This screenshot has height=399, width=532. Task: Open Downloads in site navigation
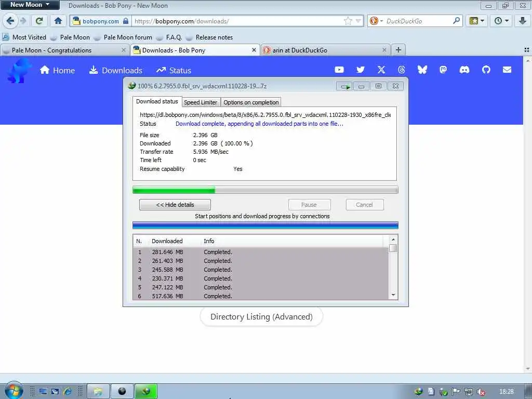click(x=115, y=70)
